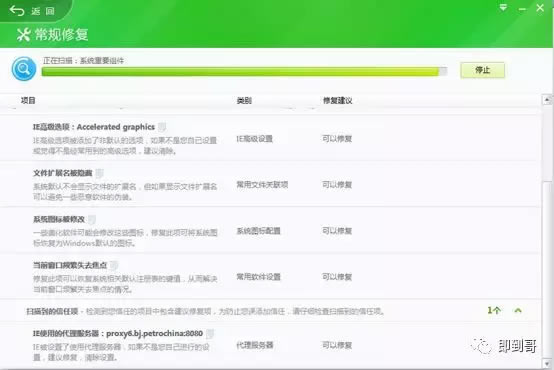Image resolution: width=554 pixels, height=370 pixels.
Task: Minimize the repair window
Action: coord(522,9)
